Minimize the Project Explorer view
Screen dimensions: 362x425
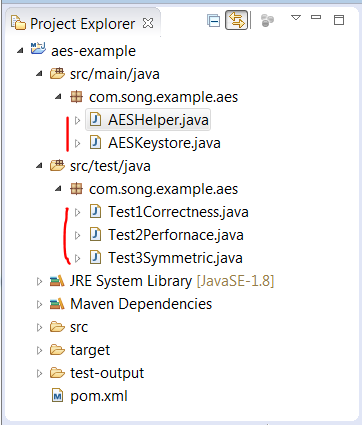(x=316, y=17)
